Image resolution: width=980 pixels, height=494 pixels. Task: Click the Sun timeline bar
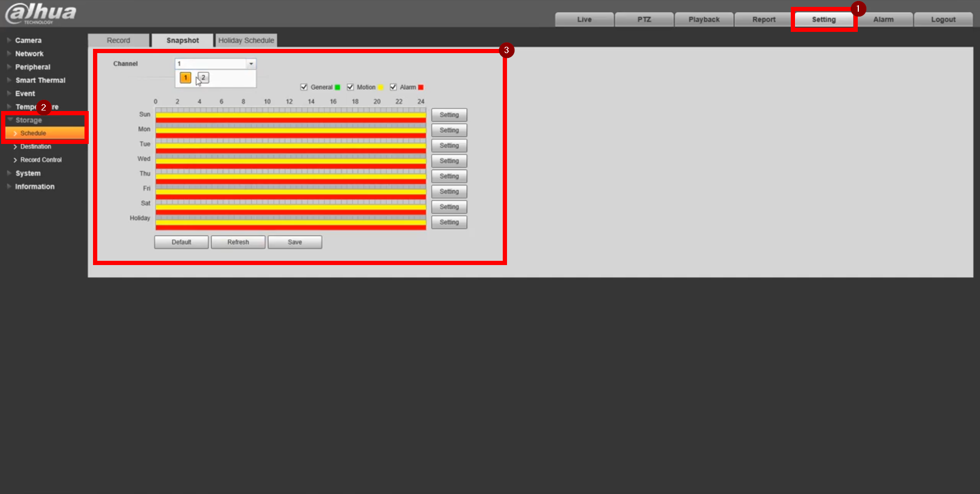(291, 115)
